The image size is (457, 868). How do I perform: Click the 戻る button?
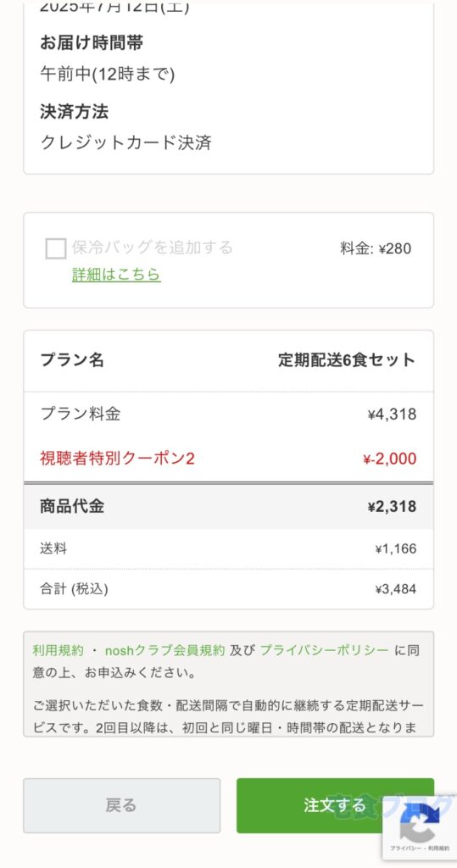pos(121,805)
